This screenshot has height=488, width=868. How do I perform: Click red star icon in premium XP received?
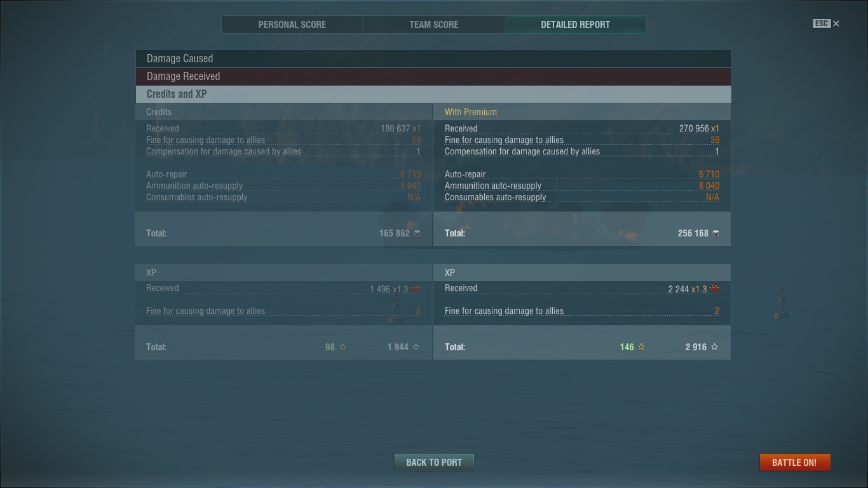715,289
